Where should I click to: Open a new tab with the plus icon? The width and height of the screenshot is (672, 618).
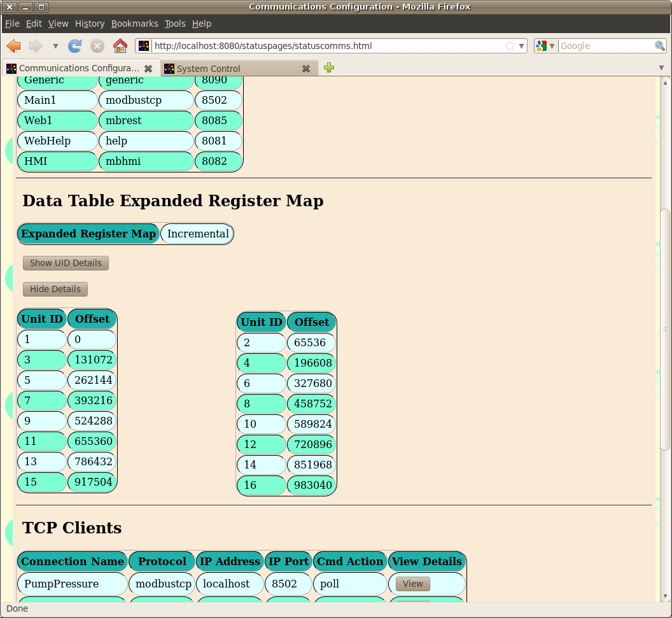point(329,68)
